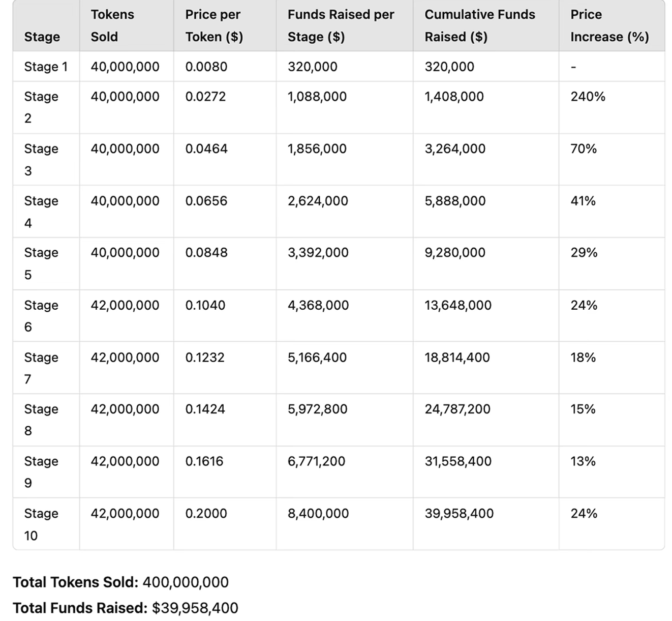The height and width of the screenshot is (621, 672).
Task: Click the 240% price increase cell
Action: [588, 97]
